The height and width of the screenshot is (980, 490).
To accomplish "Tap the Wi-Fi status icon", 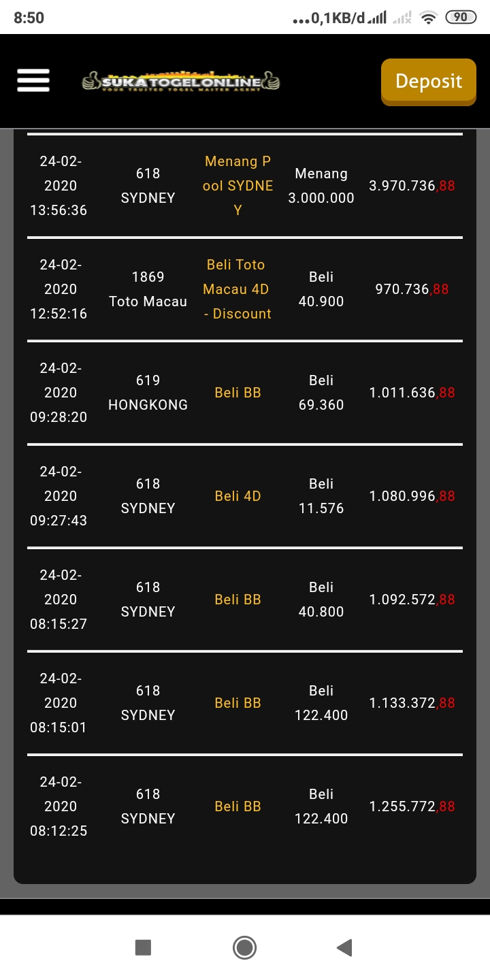I will (428, 18).
